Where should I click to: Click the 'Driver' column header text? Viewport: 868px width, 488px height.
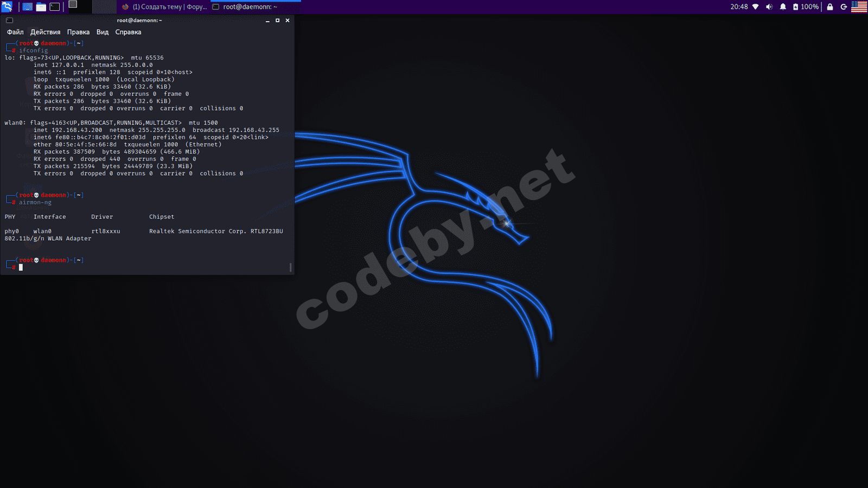coord(102,217)
